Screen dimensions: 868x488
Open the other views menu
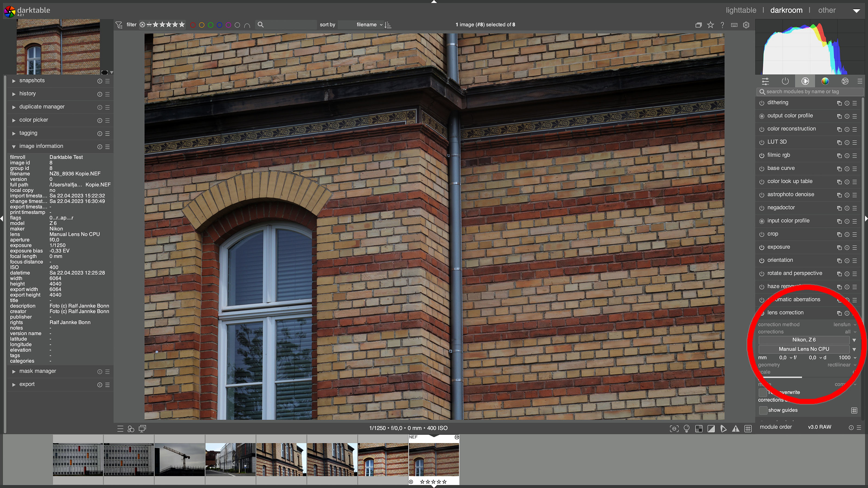point(826,10)
